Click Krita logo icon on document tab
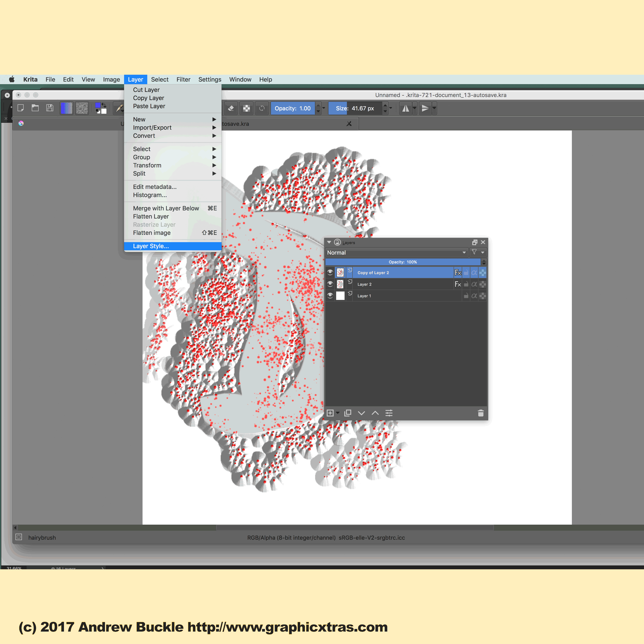The height and width of the screenshot is (644, 644). (x=21, y=123)
